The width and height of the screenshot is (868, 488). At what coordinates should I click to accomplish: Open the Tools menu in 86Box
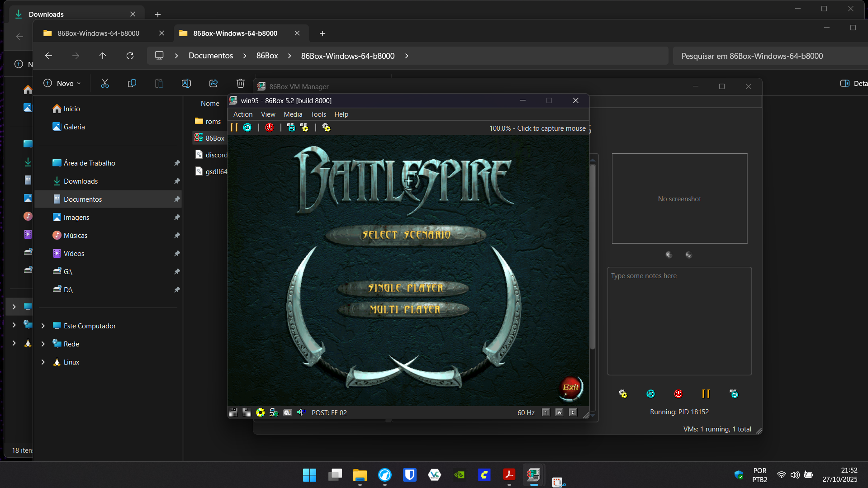[318, 114]
